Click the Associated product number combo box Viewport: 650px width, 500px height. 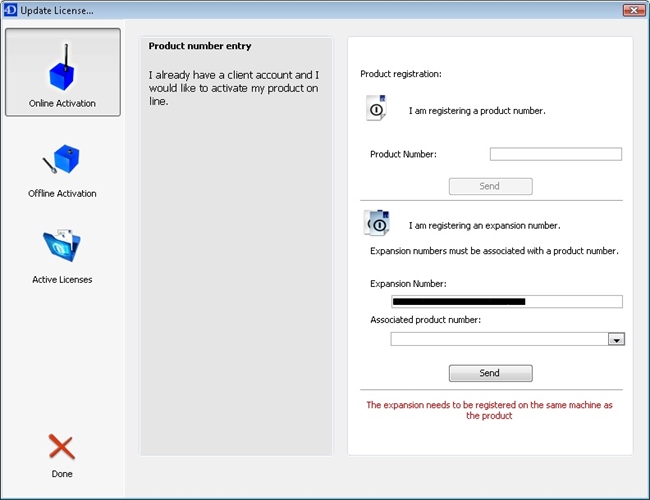point(499,339)
